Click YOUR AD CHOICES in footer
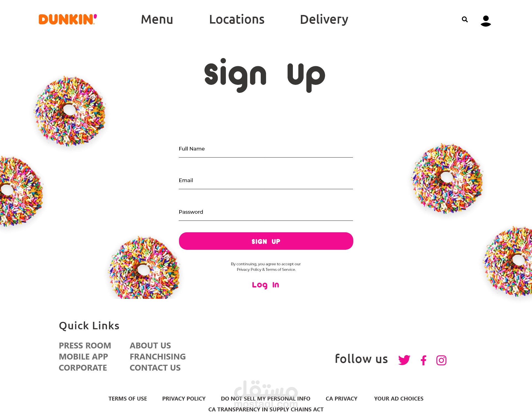The image size is (532, 418). coord(399,399)
